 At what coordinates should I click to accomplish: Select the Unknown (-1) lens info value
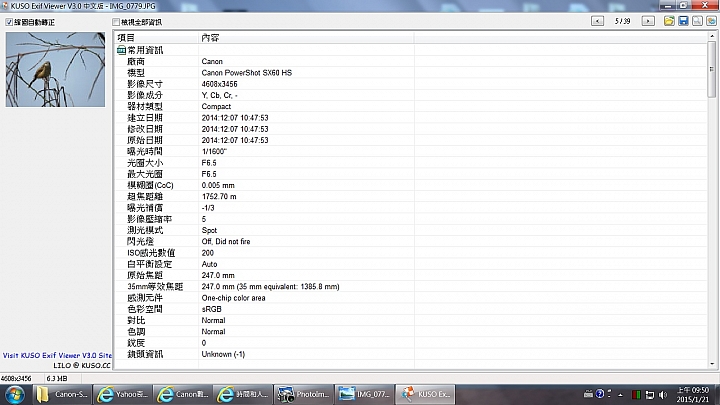pyautogui.click(x=223, y=354)
